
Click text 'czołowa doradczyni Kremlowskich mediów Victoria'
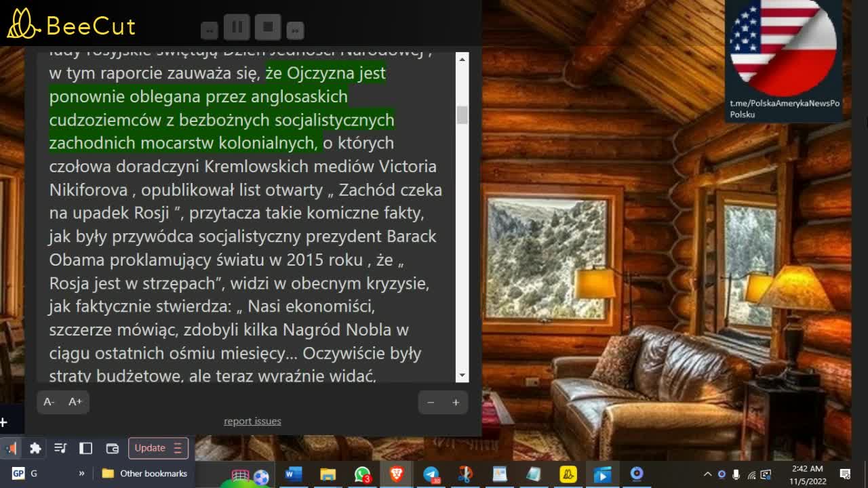(x=243, y=166)
